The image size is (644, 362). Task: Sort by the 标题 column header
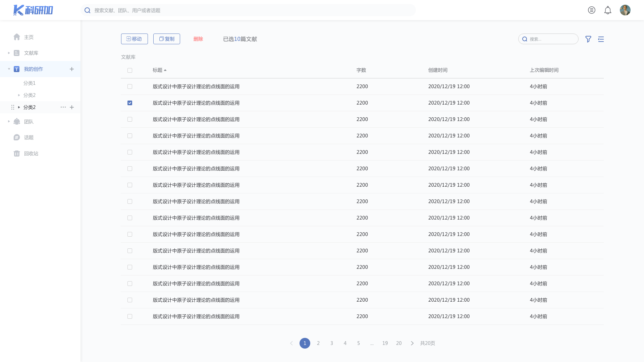[157, 70]
